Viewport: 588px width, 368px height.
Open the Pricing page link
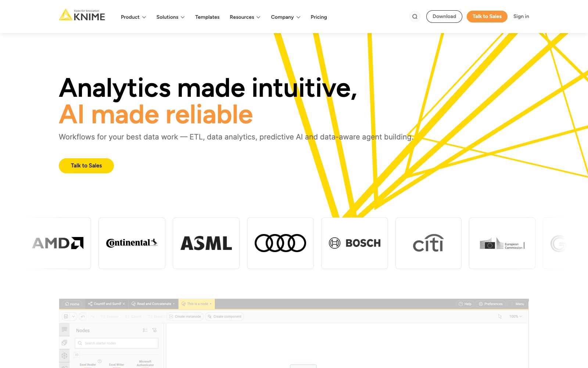(319, 17)
